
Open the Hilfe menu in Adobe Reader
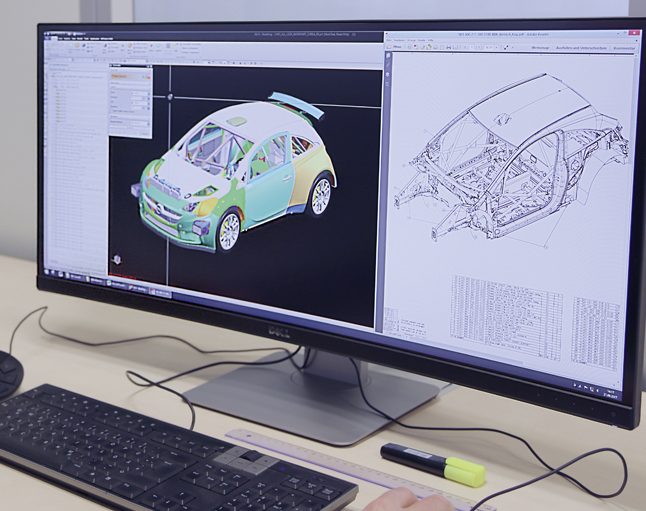(431, 40)
